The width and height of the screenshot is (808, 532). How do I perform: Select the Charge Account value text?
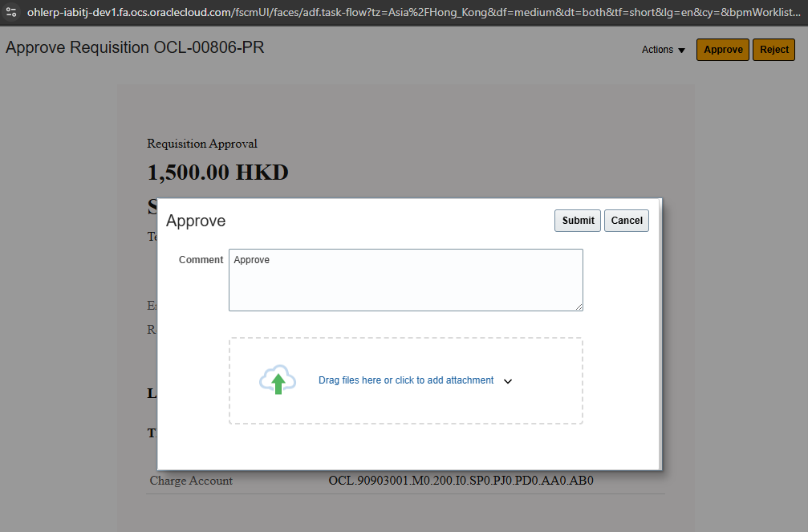(x=461, y=481)
